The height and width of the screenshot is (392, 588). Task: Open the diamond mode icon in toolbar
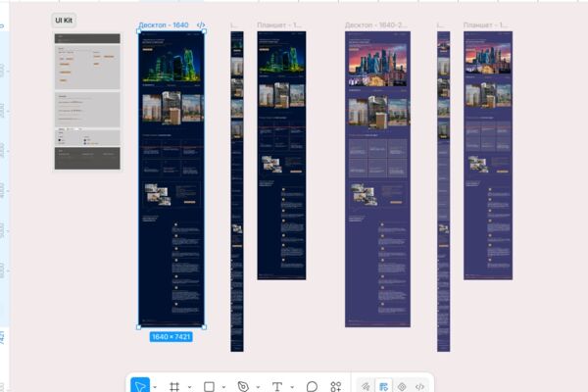402,386
